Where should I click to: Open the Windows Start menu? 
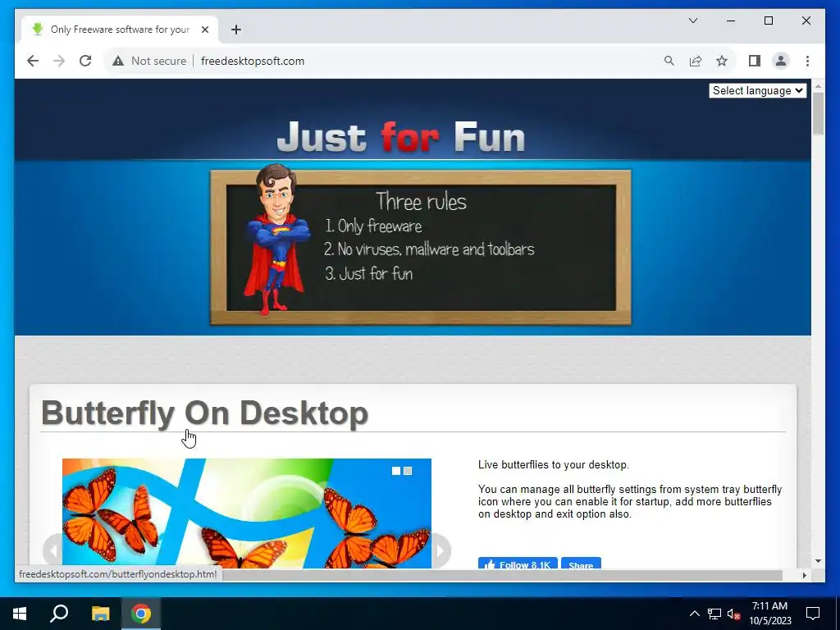pyautogui.click(x=20, y=614)
